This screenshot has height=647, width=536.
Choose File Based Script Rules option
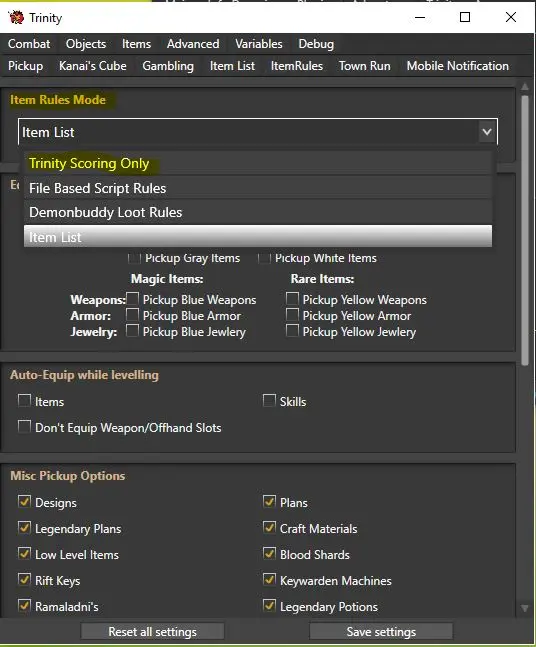258,188
